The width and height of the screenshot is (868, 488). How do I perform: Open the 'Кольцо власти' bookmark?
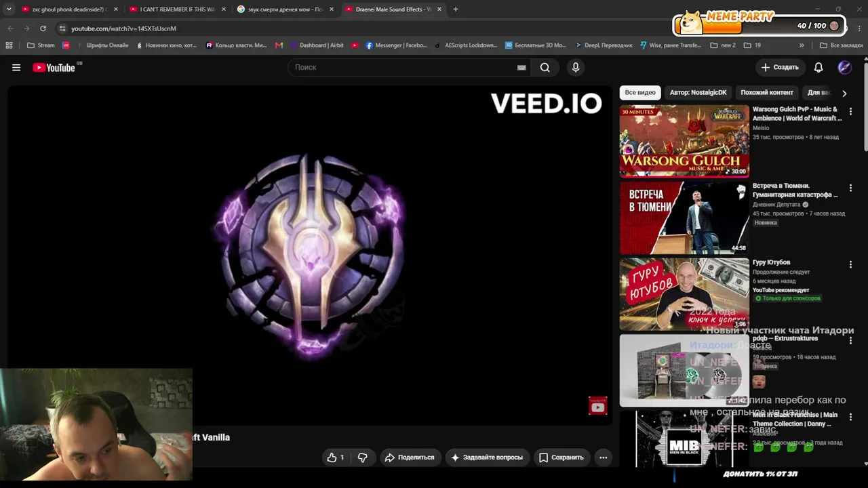237,45
